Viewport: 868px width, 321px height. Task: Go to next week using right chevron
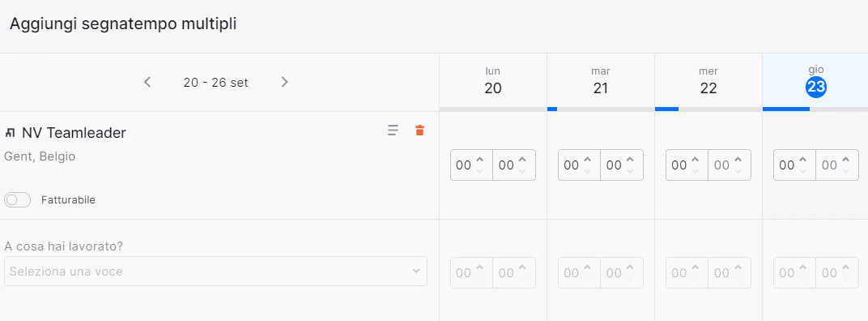[284, 82]
